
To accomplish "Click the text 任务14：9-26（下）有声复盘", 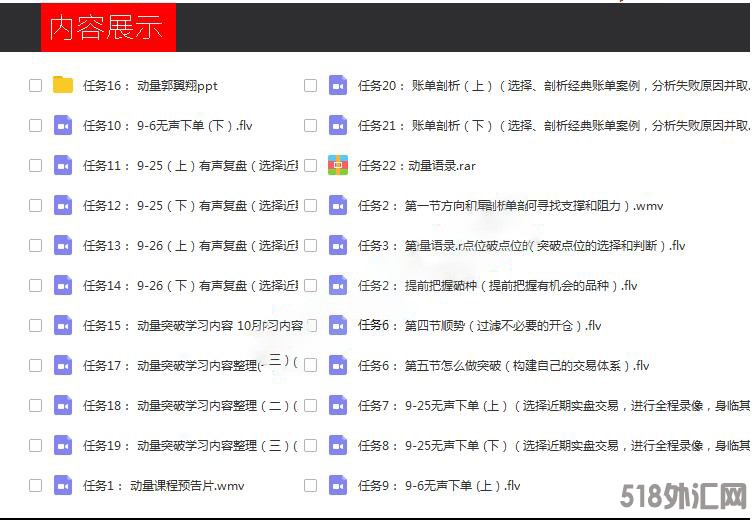I will pyautogui.click(x=190, y=285).
